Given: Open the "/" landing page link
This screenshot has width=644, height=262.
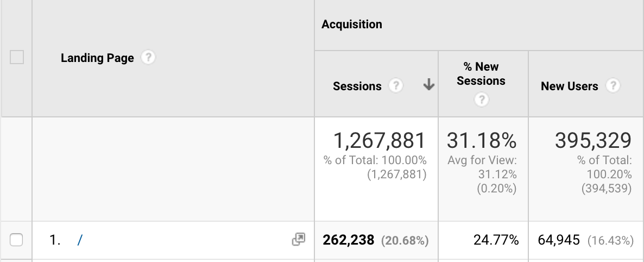Looking at the screenshot, I should (x=80, y=240).
